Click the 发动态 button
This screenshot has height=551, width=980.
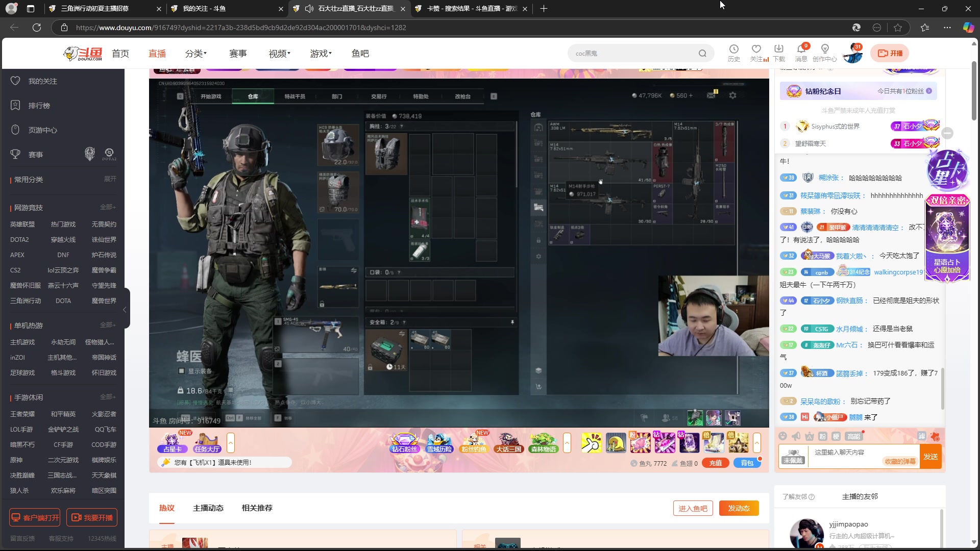tap(739, 508)
